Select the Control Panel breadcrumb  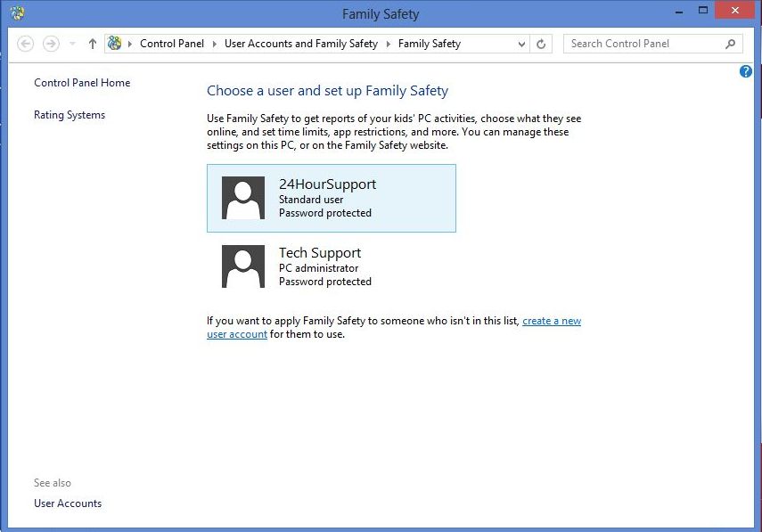click(172, 44)
